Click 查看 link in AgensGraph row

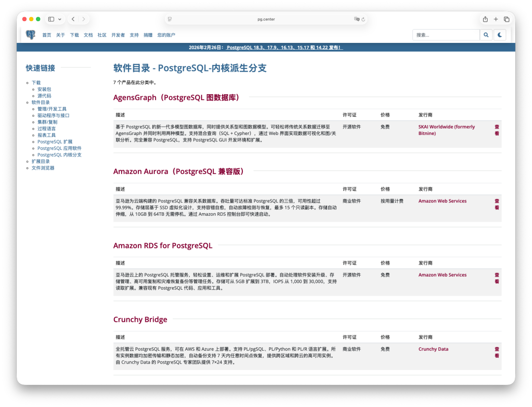pos(497,130)
